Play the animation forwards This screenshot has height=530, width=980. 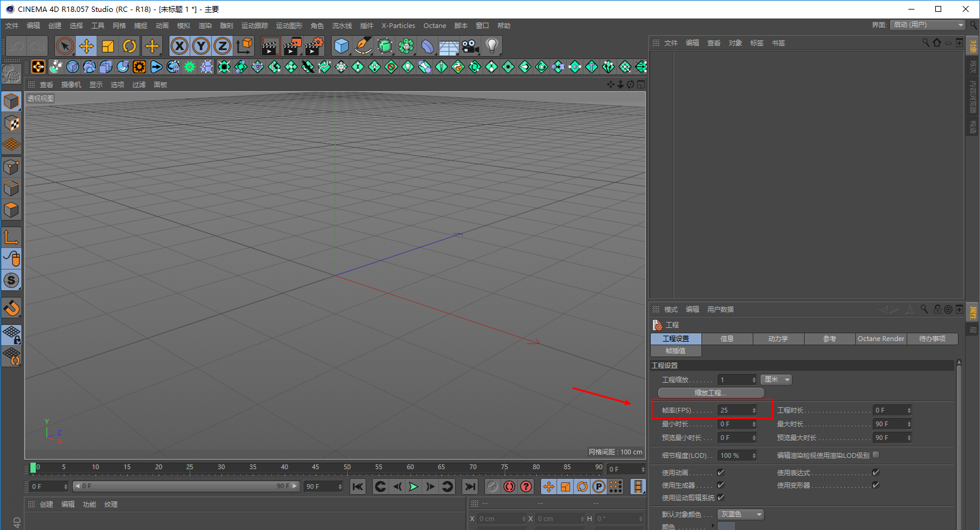pos(413,486)
